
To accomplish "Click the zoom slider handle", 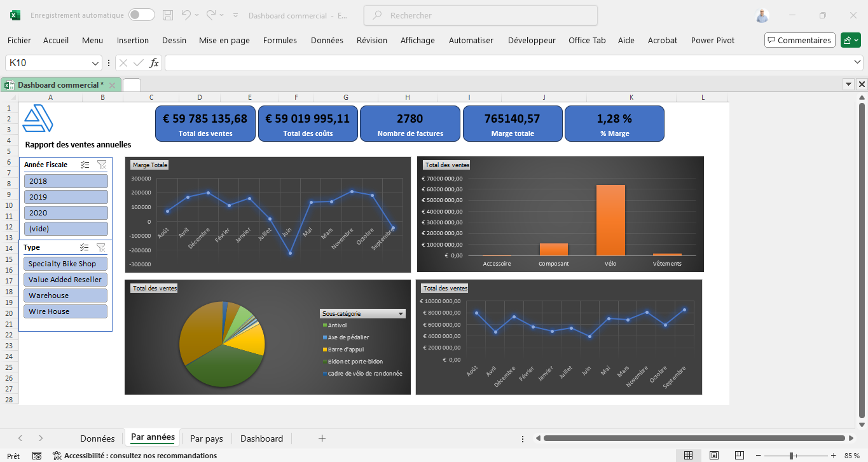I will (791, 456).
